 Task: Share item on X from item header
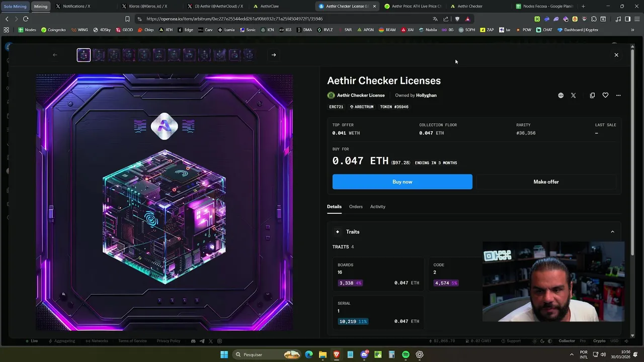tap(573, 95)
